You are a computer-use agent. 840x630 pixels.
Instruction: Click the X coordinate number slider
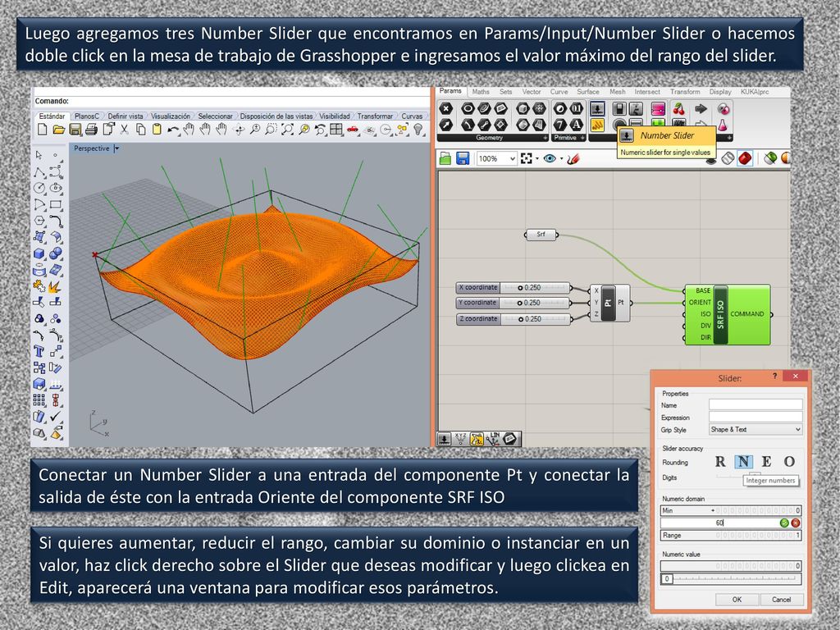tap(514, 288)
